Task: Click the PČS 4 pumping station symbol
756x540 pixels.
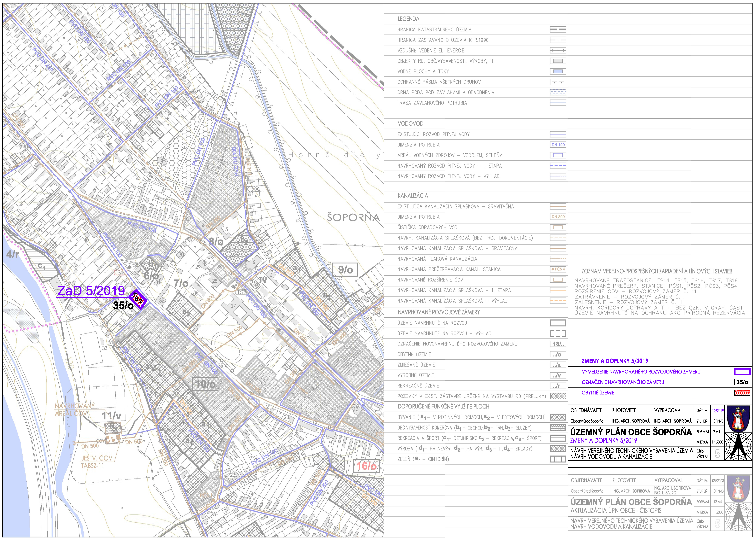Action: pos(558,269)
